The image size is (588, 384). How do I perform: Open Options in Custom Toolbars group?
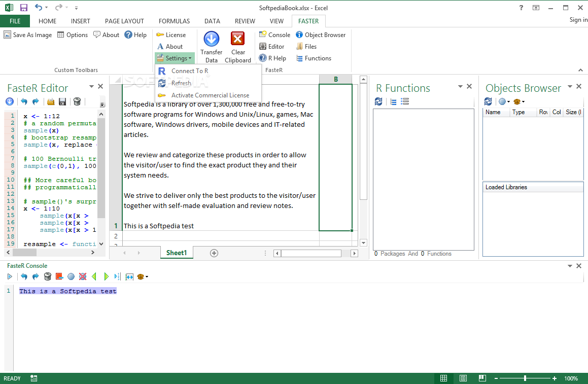[x=73, y=35]
